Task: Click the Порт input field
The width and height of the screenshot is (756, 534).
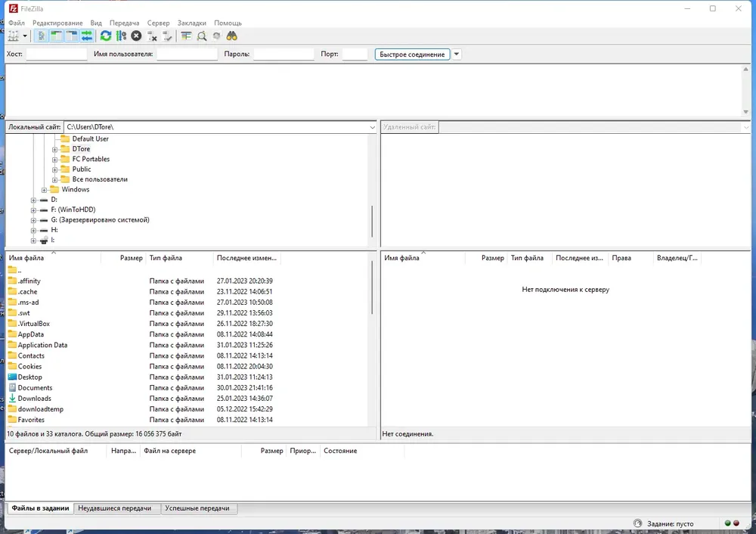Action: click(355, 54)
